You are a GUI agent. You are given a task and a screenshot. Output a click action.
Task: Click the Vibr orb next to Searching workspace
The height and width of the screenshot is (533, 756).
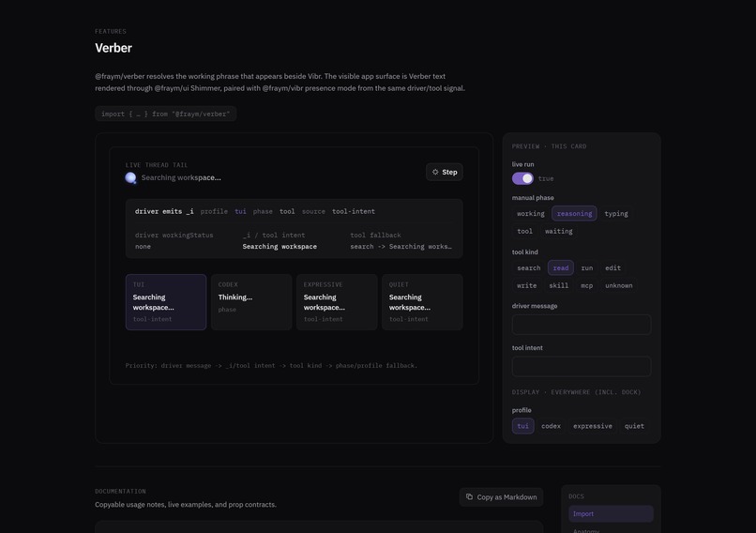(x=130, y=178)
